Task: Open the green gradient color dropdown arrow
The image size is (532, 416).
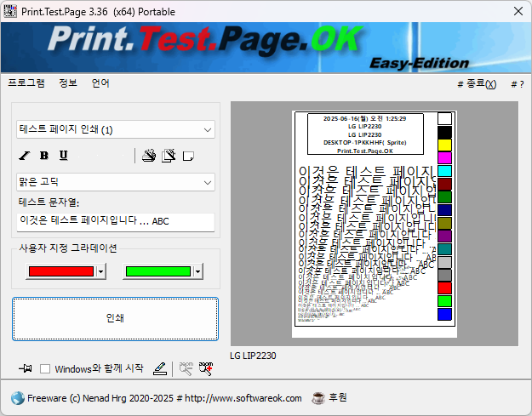Action: pyautogui.click(x=197, y=271)
